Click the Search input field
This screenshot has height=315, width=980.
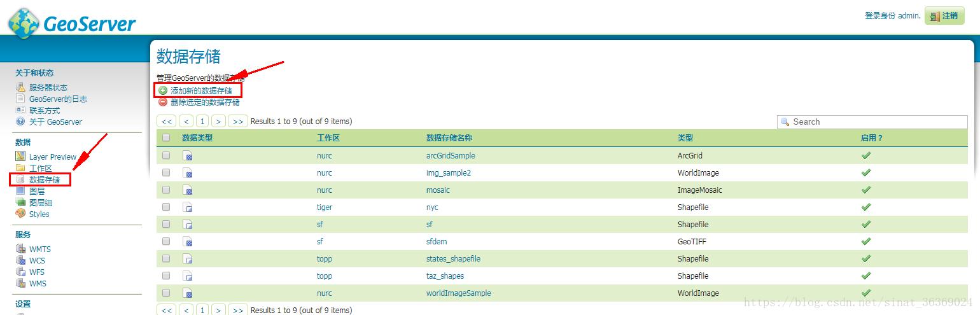872,122
